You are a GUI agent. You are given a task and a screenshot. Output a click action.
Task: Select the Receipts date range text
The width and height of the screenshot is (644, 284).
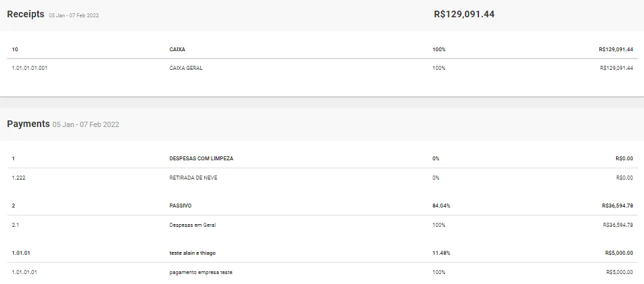[74, 15]
